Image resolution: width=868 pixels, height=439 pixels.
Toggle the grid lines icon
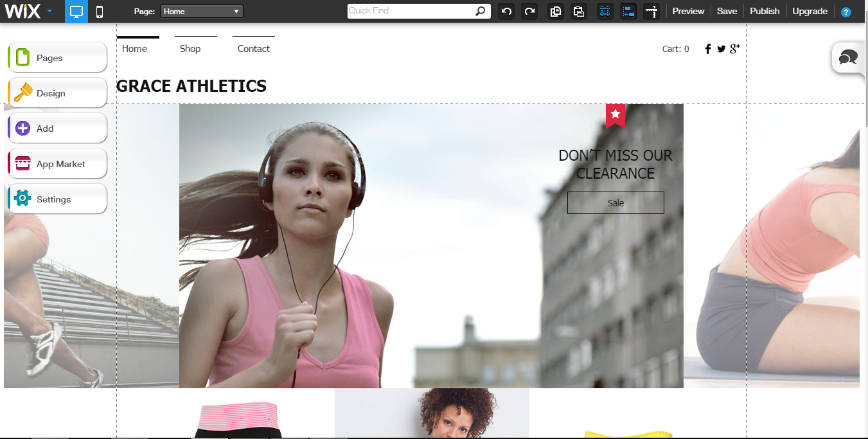click(x=605, y=12)
